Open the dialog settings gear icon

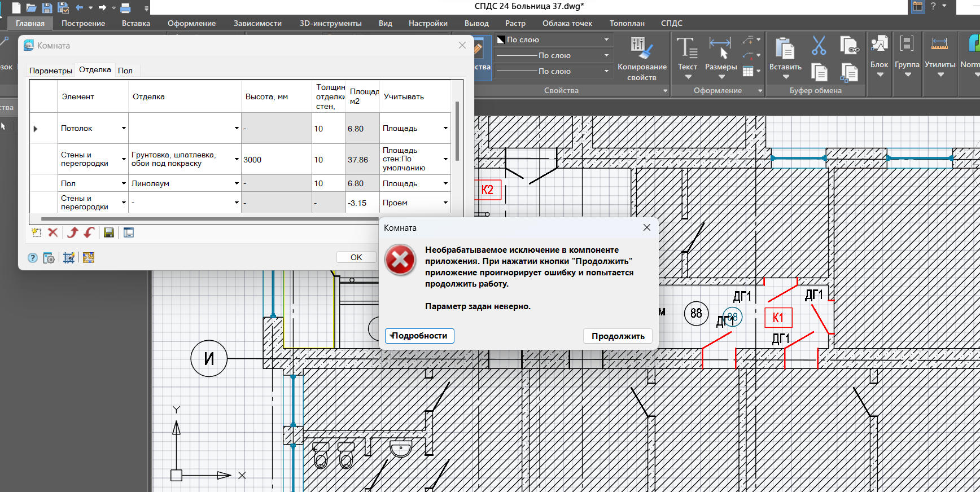tap(49, 258)
